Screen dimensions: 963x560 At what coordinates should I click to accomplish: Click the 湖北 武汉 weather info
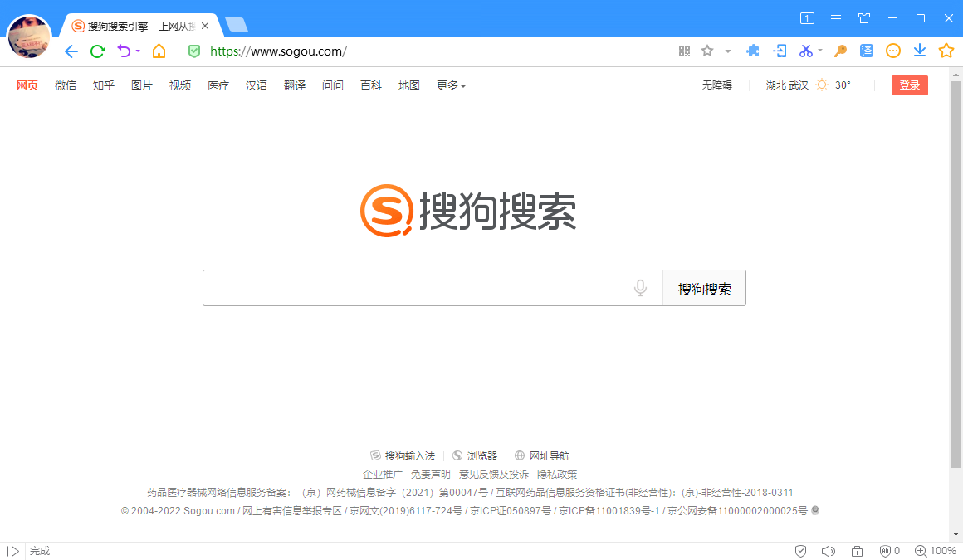coord(809,85)
